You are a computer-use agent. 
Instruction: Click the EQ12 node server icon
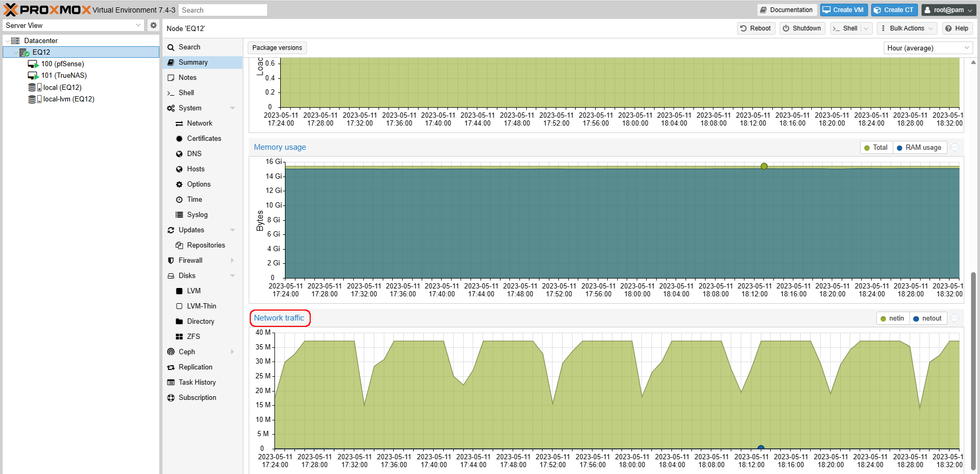(x=24, y=52)
